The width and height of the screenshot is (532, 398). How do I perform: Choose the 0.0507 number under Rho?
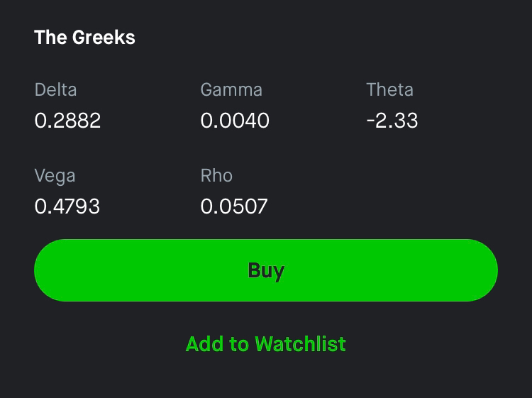coord(234,206)
